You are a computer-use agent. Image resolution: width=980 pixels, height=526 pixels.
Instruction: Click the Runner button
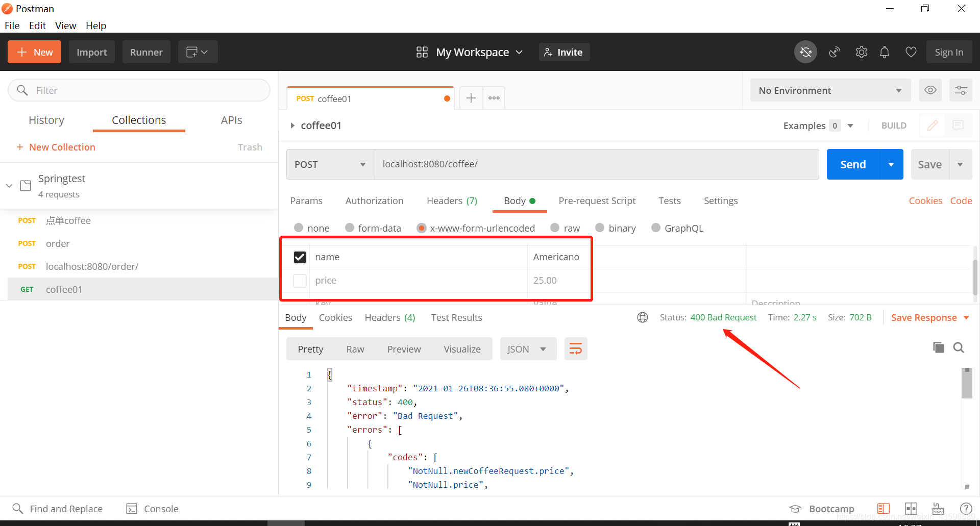[x=146, y=52]
